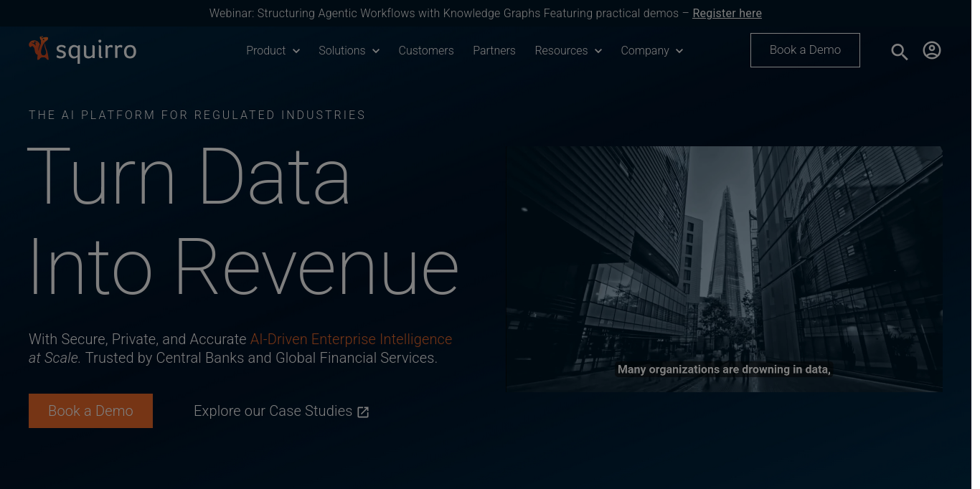This screenshot has width=980, height=489.
Task: Open site search via magnifier icon
Action: [x=899, y=52]
